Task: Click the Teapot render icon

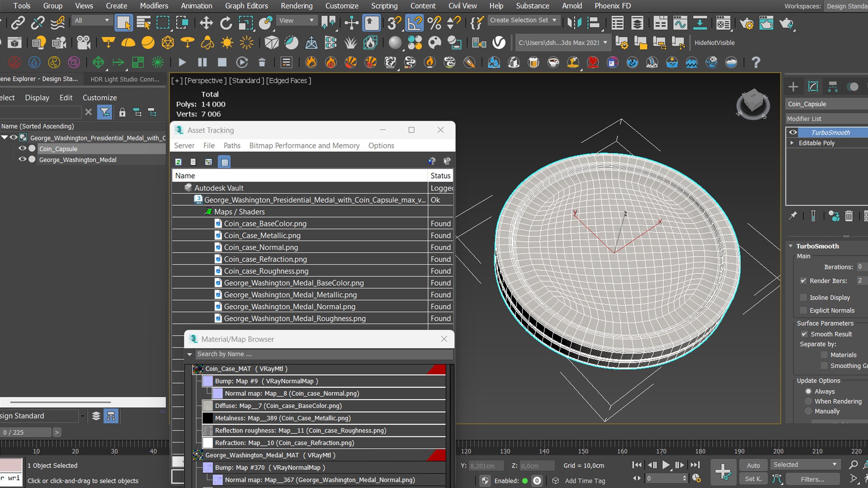Action: 786,23
